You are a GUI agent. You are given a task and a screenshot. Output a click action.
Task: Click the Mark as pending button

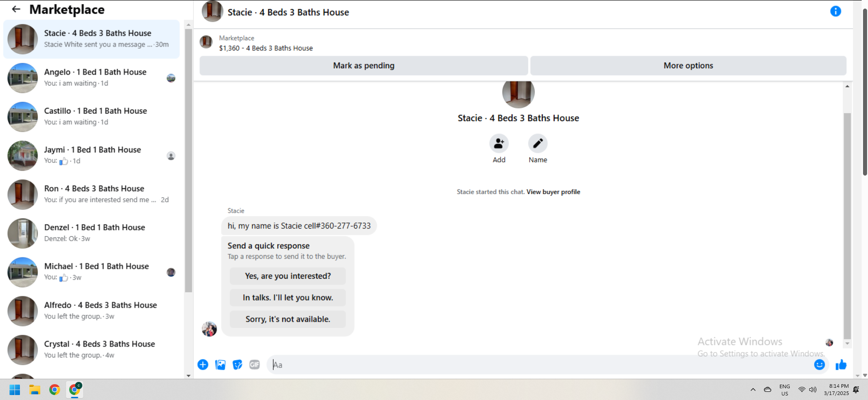tap(364, 66)
